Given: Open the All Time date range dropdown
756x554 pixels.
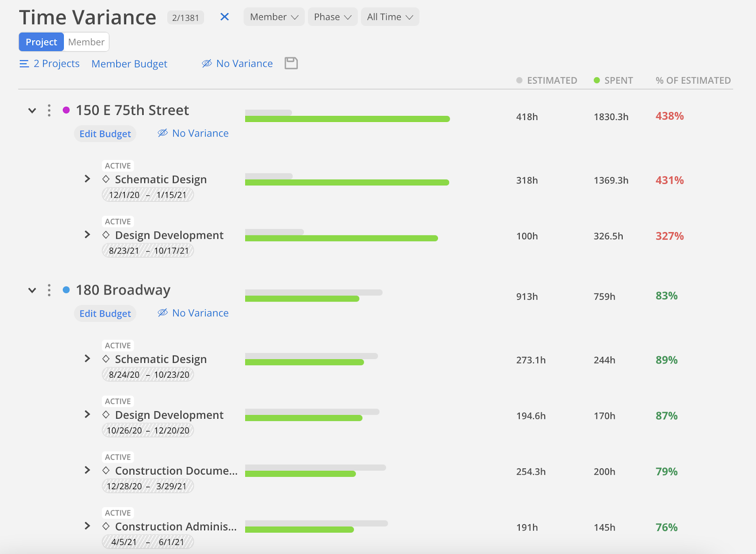Looking at the screenshot, I should click(390, 17).
